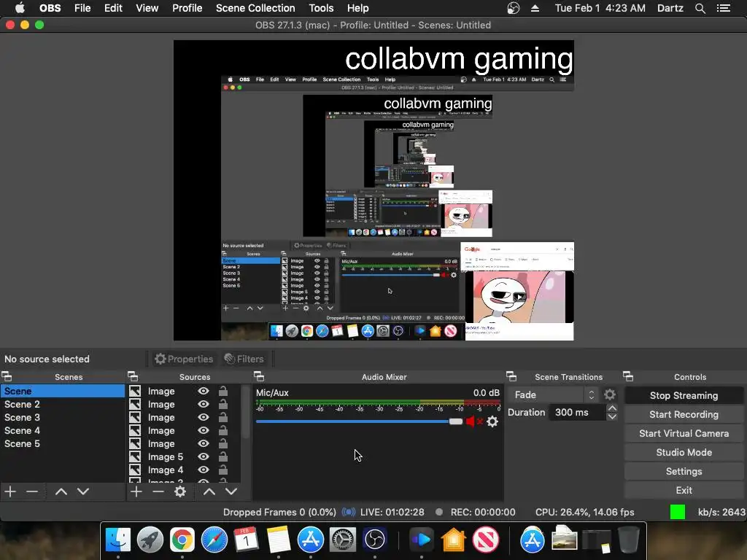Lock the Image 4 source
The image size is (747, 560).
pyautogui.click(x=223, y=470)
